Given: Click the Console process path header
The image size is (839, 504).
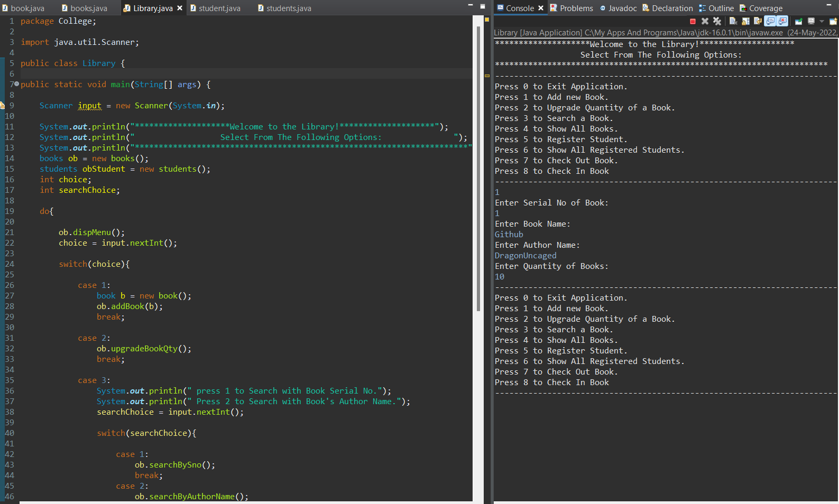Looking at the screenshot, I should pos(666,33).
